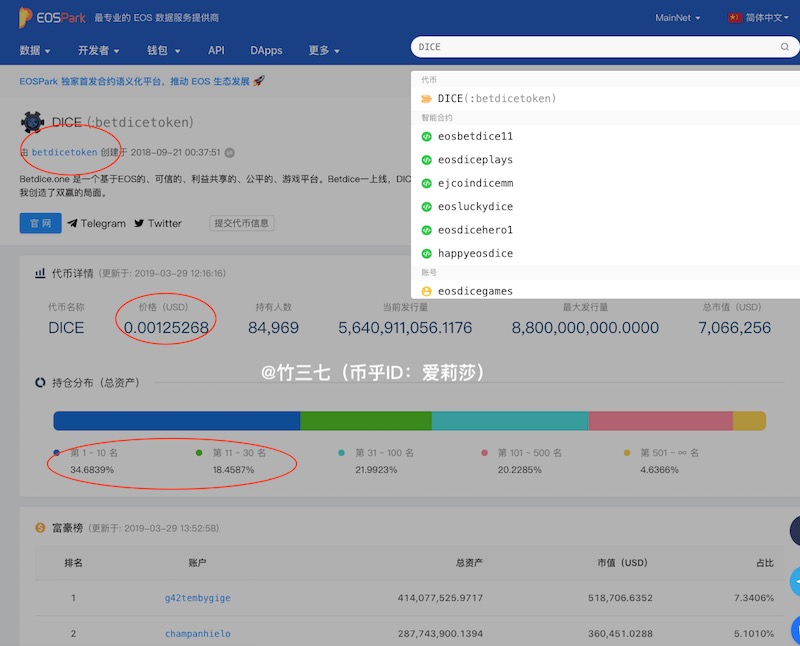800x646 pixels.
Task: Click contract icon next to ejcoindicemm
Action: click(427, 183)
